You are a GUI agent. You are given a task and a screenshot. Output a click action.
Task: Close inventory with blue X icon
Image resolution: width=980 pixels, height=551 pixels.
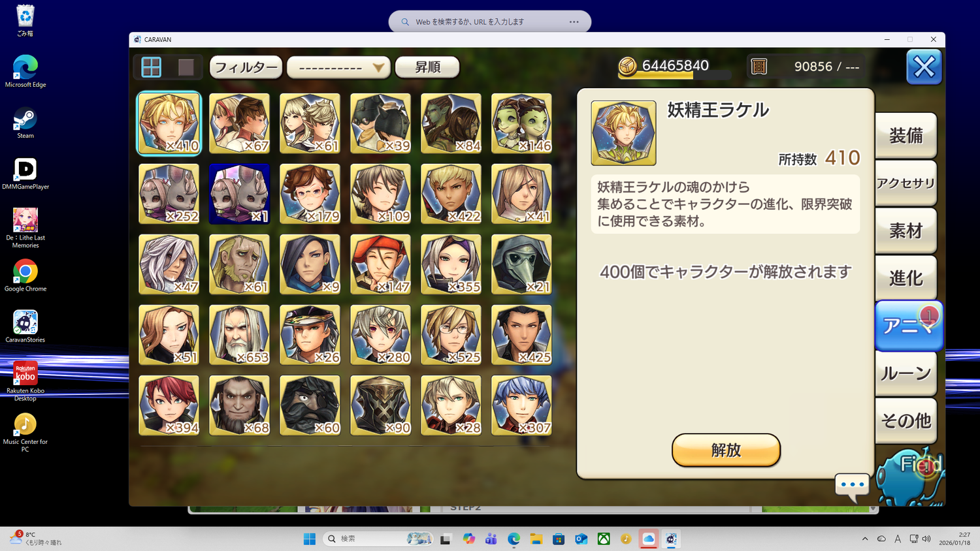[x=924, y=67]
